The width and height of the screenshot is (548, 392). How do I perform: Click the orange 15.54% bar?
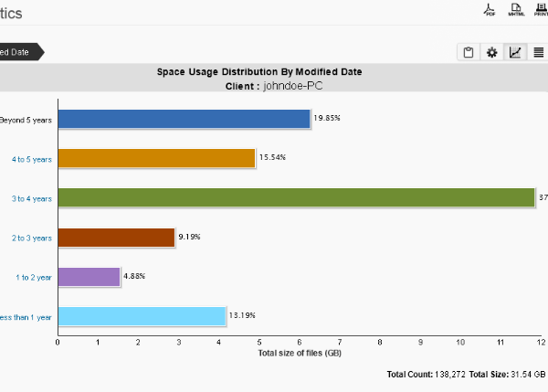tap(157, 158)
